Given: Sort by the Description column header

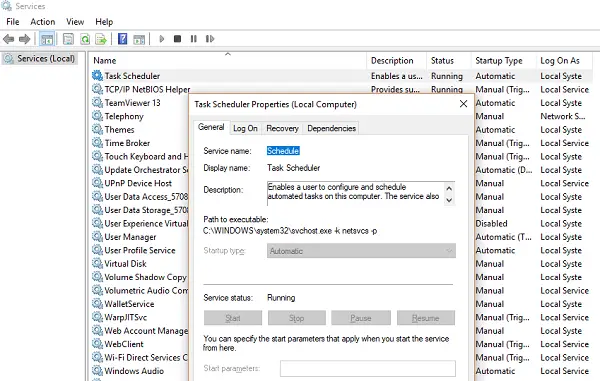Looking at the screenshot, I should click(397, 60).
